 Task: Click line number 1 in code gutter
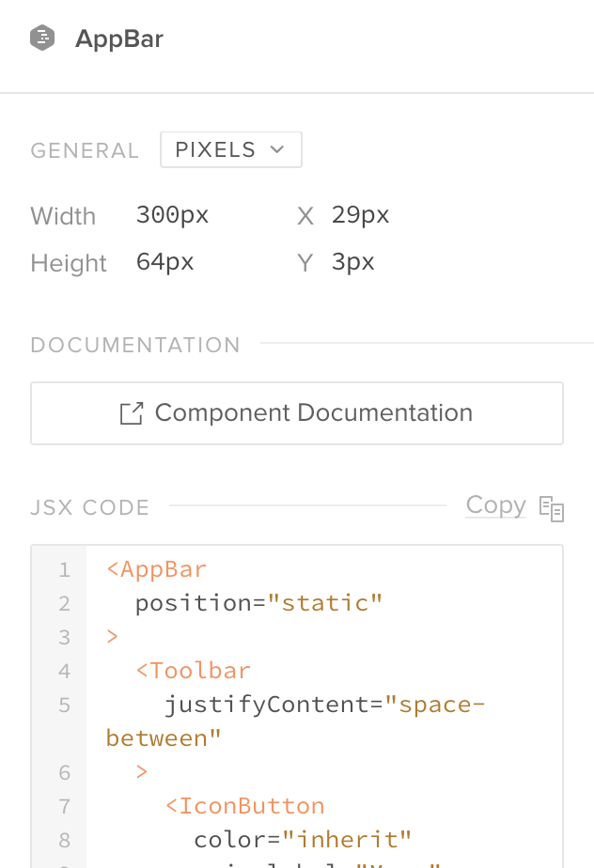[64, 569]
